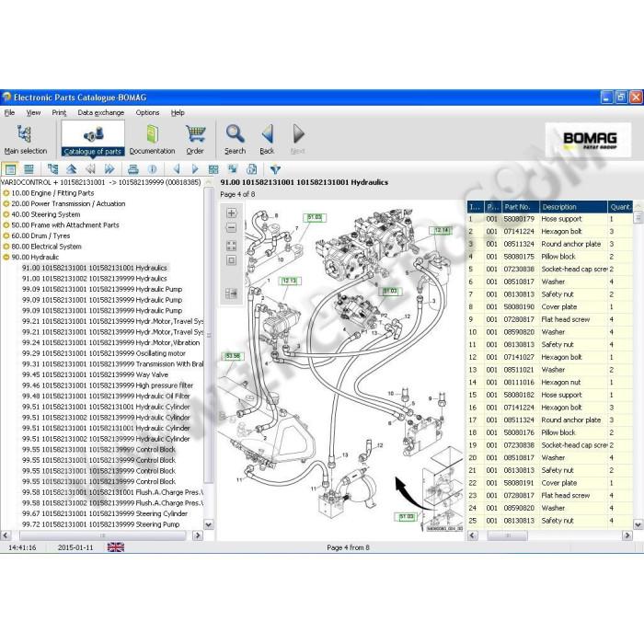The image size is (644, 644).
Task: Collapse the 90.00 Hydraulic node
Action: pyautogui.click(x=6, y=257)
